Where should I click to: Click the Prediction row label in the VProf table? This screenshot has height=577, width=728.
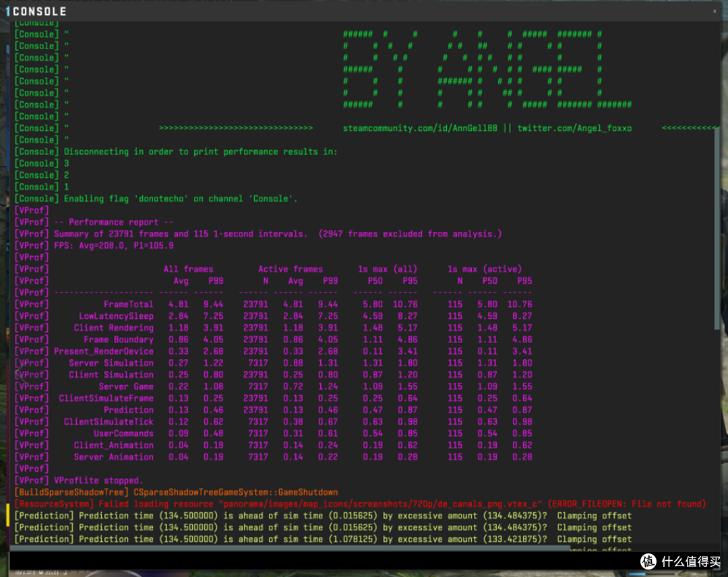[128, 410]
